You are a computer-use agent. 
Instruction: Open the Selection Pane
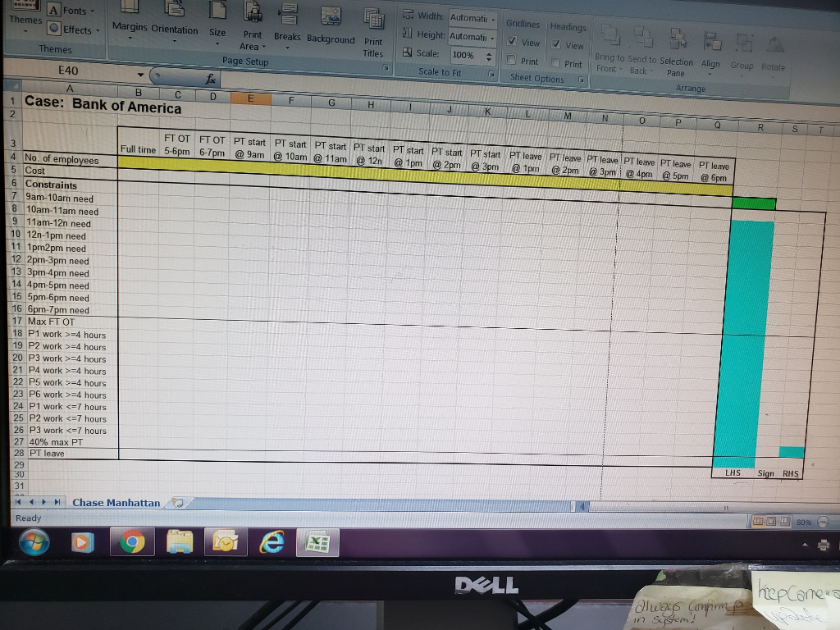676,52
